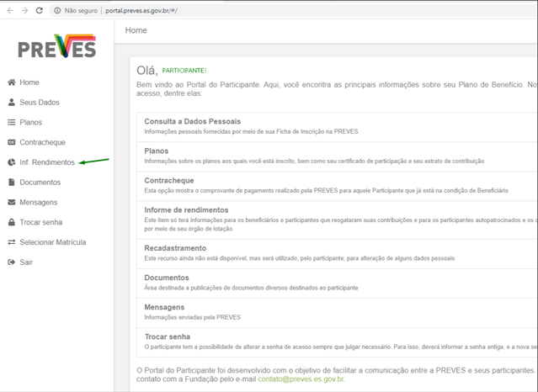Click the Planos document icon
The width and height of the screenshot is (538, 392).
click(12, 122)
